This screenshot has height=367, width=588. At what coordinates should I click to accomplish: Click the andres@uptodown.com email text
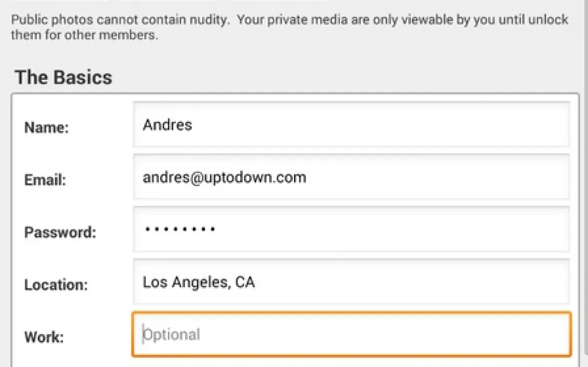coord(224,177)
